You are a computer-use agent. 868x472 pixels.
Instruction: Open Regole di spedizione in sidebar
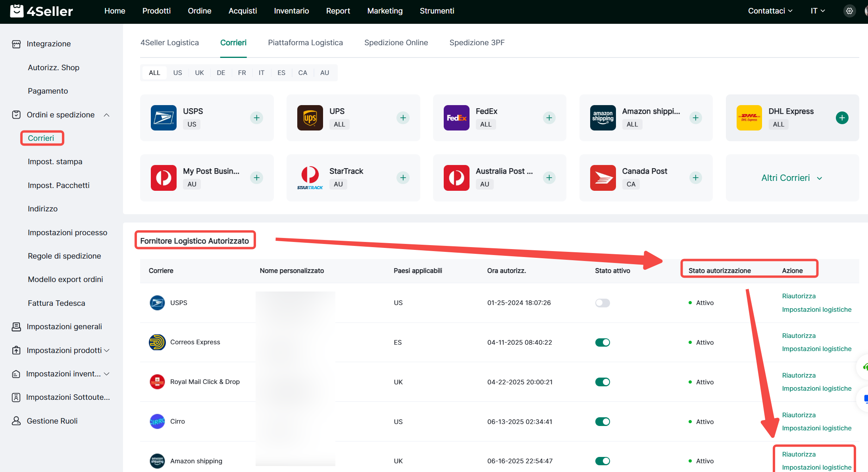64,256
